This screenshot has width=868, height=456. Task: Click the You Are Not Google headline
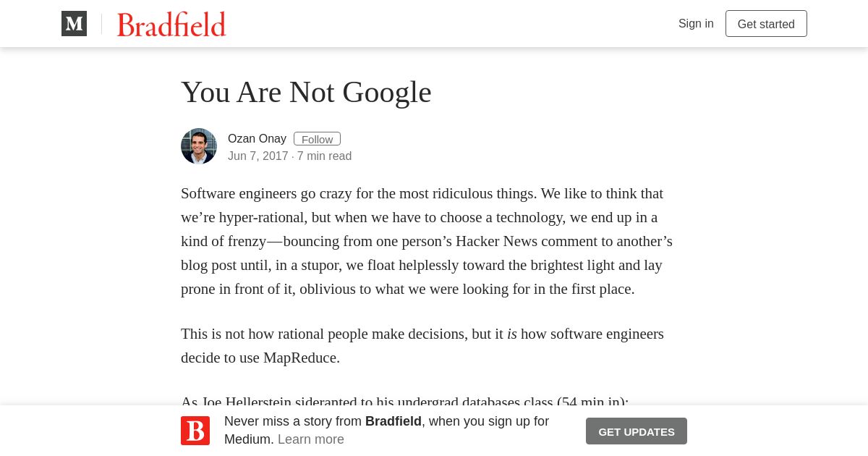(x=306, y=92)
